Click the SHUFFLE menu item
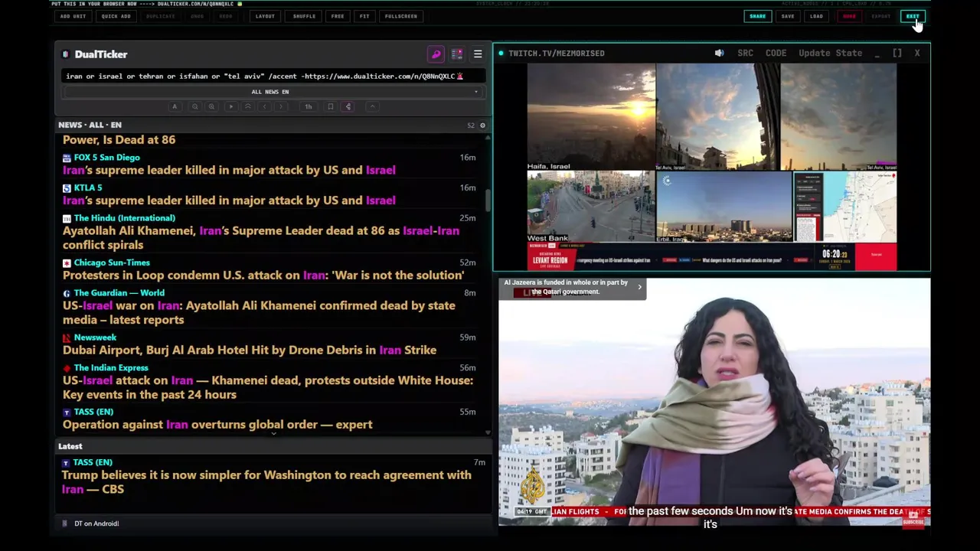This screenshot has width=980, height=551. (x=304, y=16)
